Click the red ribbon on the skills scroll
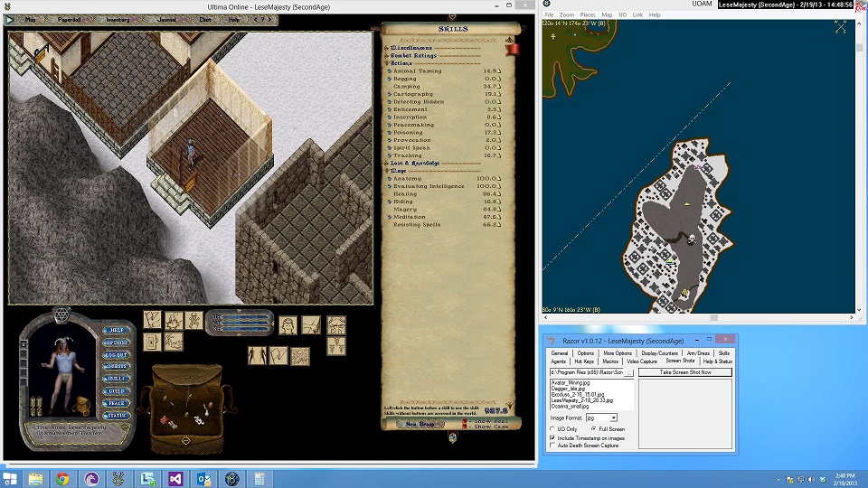The image size is (868, 488). (513, 49)
